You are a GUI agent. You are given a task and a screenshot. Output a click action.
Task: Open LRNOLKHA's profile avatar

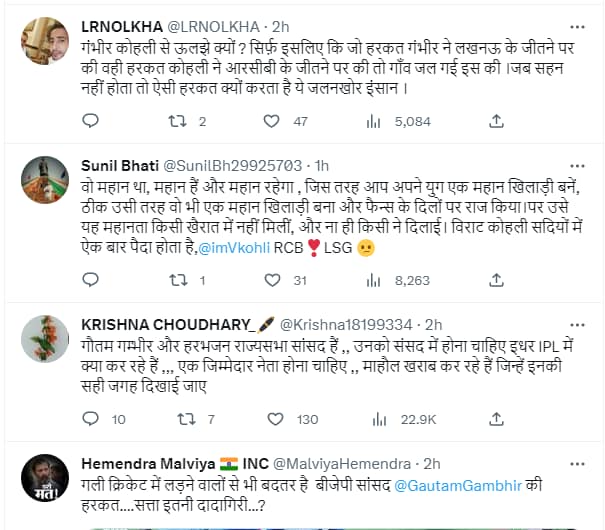tap(45, 41)
